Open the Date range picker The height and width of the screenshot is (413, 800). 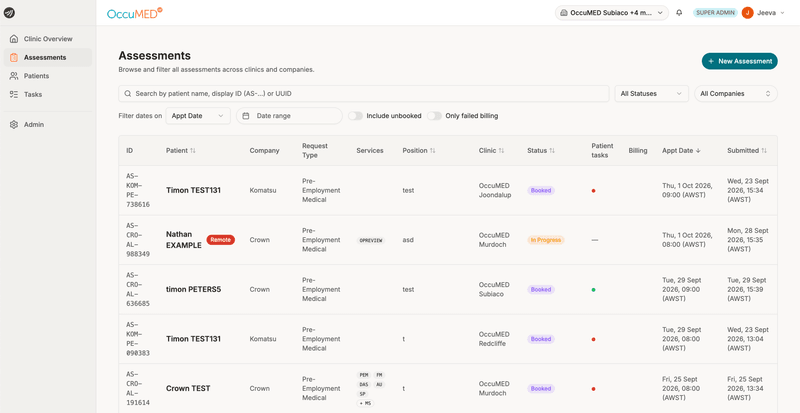point(289,116)
